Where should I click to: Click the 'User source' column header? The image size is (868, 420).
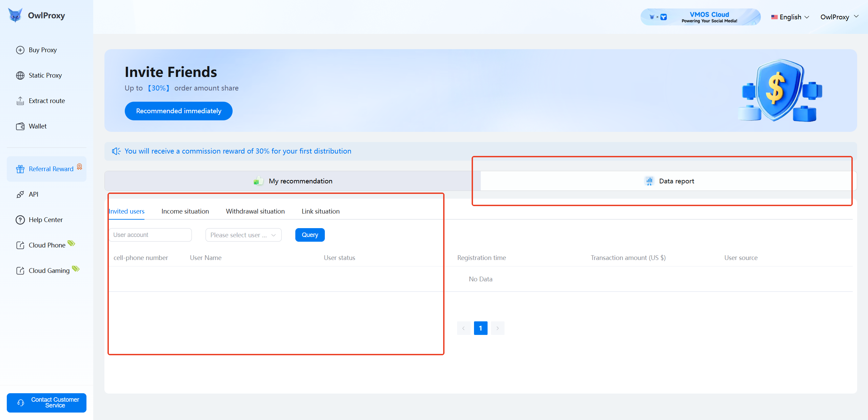coord(741,258)
